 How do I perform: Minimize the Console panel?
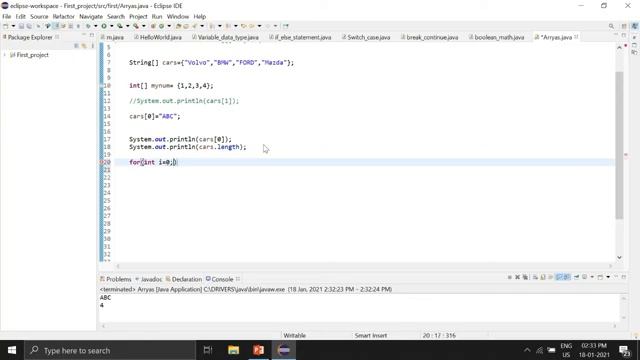point(616,277)
